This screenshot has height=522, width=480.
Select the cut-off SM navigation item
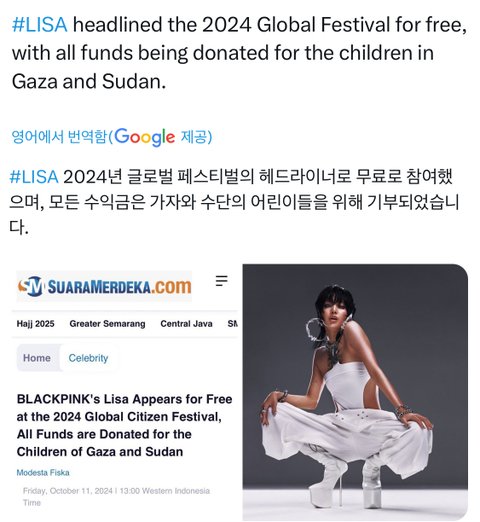coord(233,324)
